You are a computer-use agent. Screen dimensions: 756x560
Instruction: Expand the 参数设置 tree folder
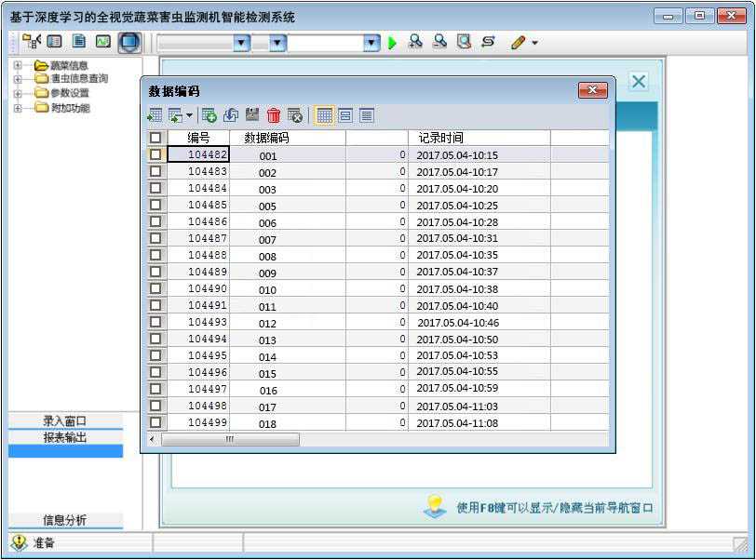[x=18, y=93]
